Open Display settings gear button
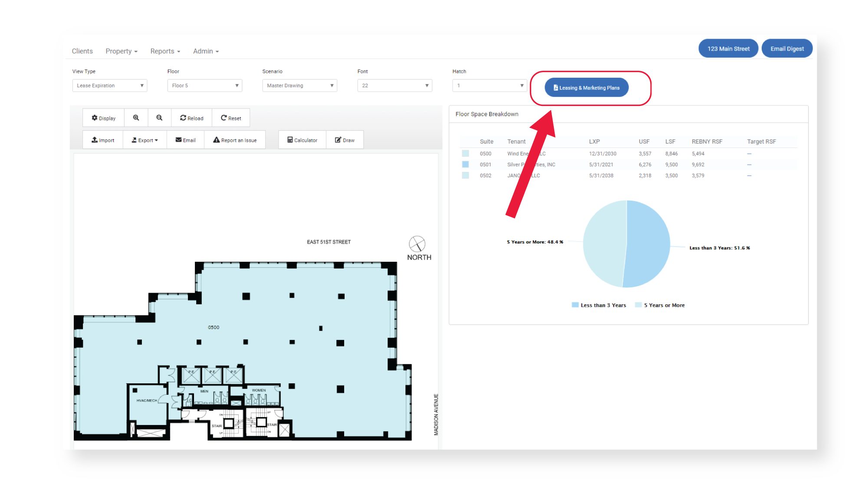Screen dimensions: 868x484 click(103, 118)
